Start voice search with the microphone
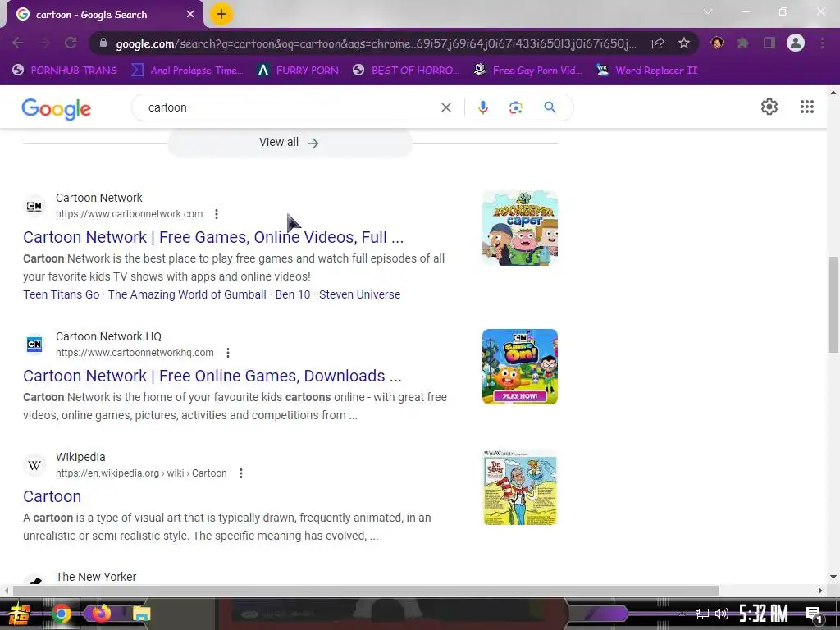This screenshot has width=840, height=630. click(482, 107)
